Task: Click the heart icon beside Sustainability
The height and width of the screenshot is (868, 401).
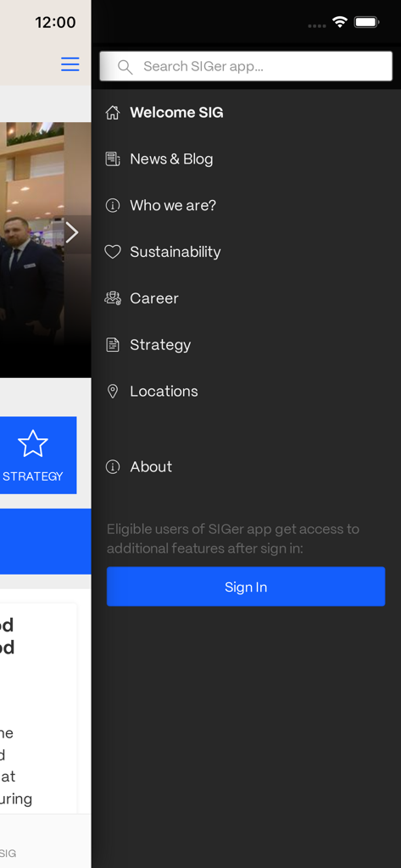Action: coord(113,253)
